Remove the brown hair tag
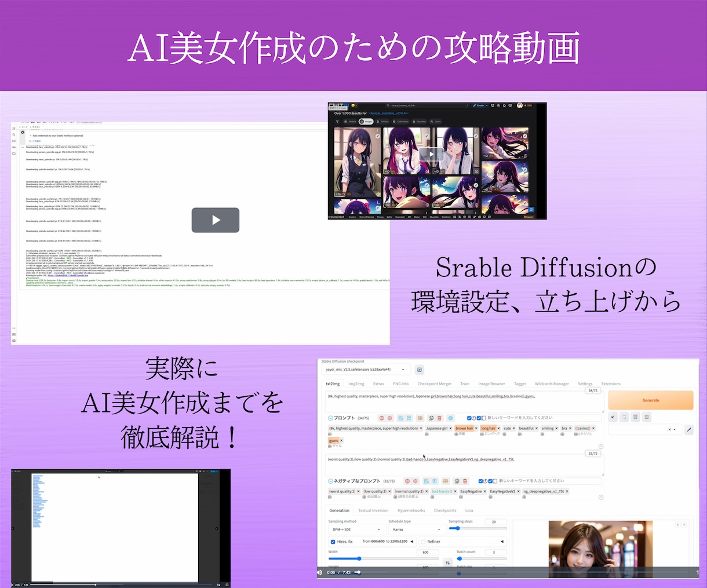 [476, 428]
